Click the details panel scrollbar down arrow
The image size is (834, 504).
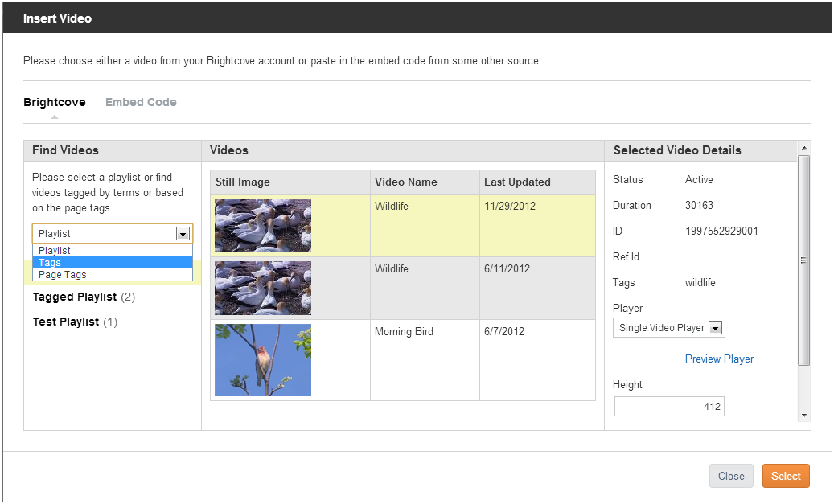(x=804, y=416)
